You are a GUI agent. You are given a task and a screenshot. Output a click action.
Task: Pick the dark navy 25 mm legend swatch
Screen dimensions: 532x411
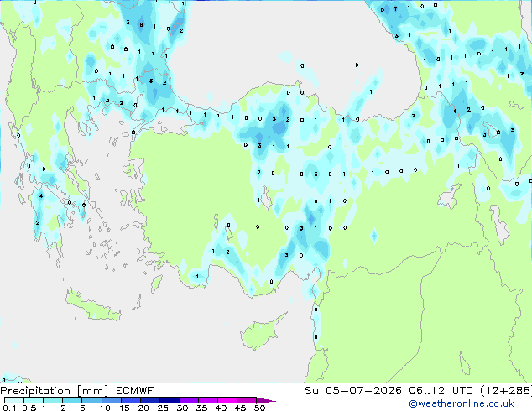tap(169, 400)
